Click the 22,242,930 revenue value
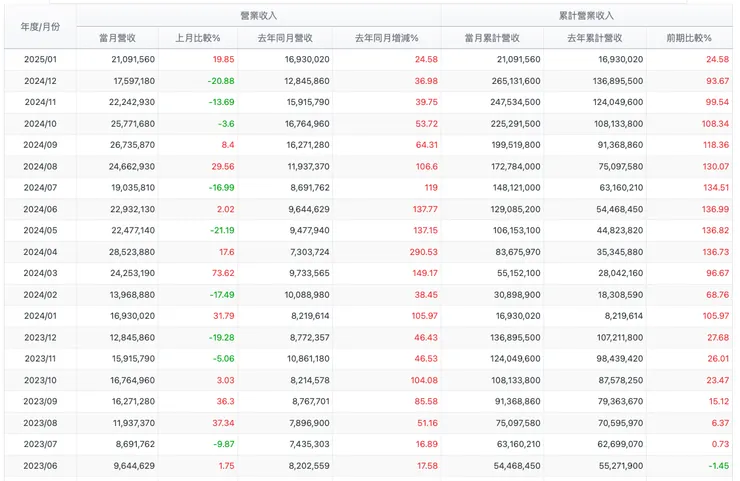The height and width of the screenshot is (481, 740). (132, 102)
